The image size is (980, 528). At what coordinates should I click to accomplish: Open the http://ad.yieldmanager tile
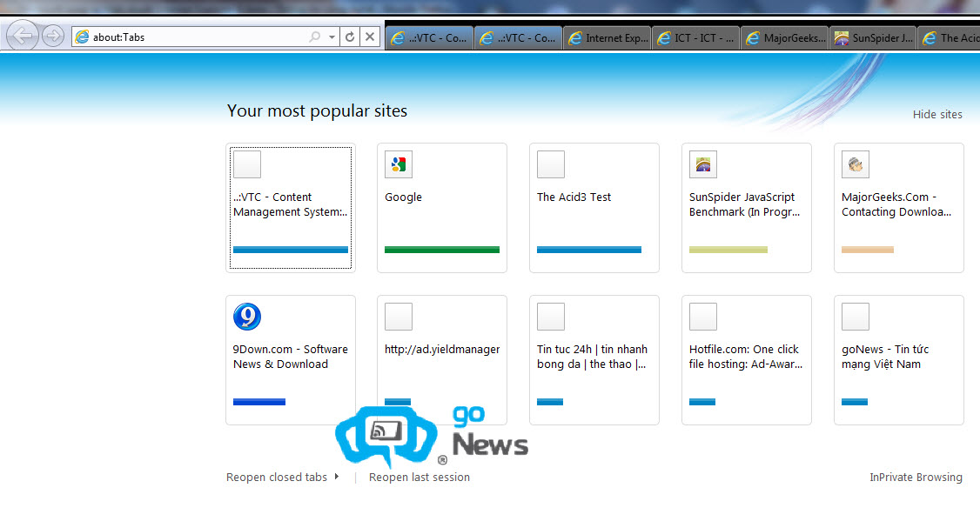point(442,360)
